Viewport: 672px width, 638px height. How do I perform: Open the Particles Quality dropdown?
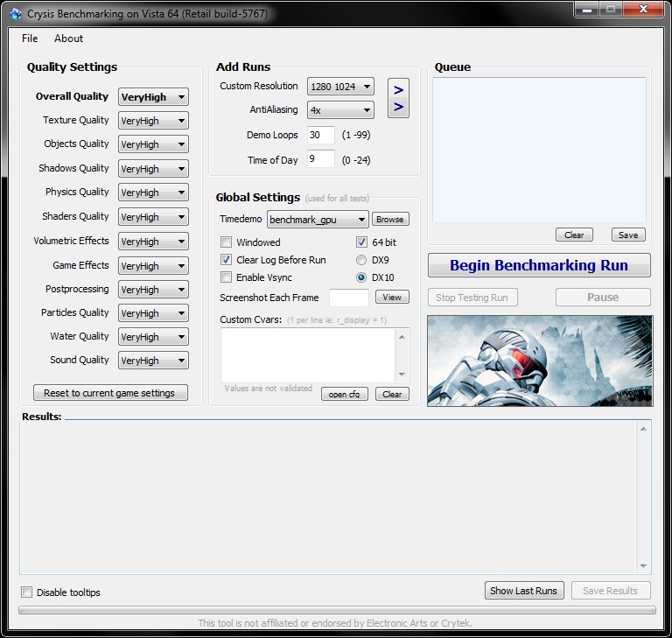coord(153,313)
